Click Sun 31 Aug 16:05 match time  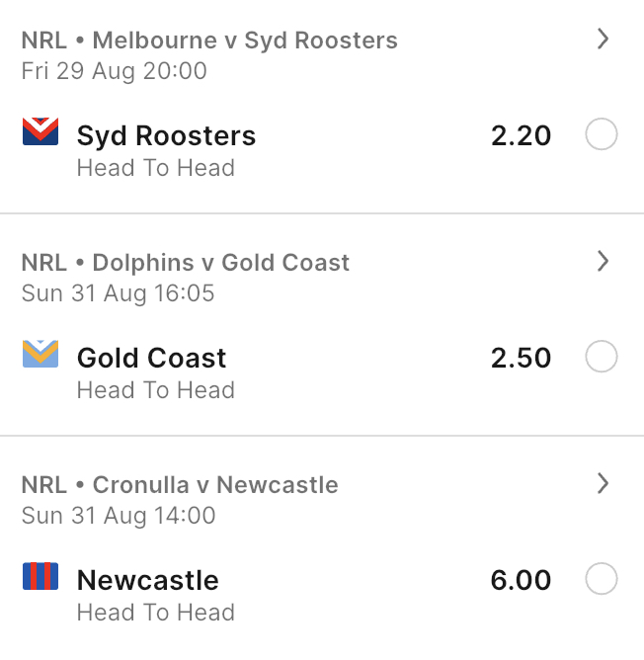point(118,293)
